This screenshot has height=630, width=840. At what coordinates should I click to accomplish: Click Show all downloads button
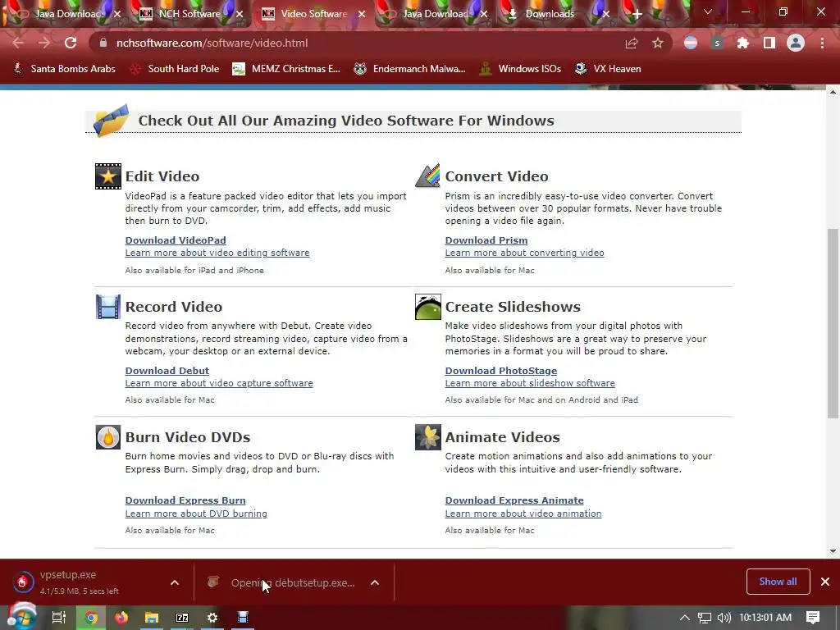pos(778,582)
